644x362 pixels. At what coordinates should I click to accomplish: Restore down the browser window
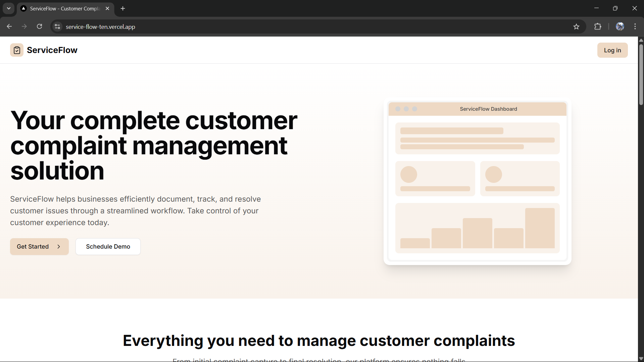pos(615,8)
